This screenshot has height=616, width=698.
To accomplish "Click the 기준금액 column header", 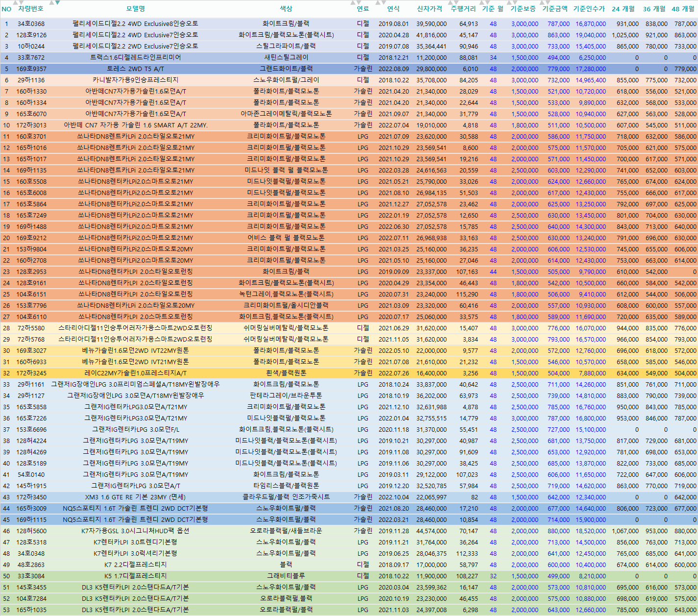I will pos(555,9).
